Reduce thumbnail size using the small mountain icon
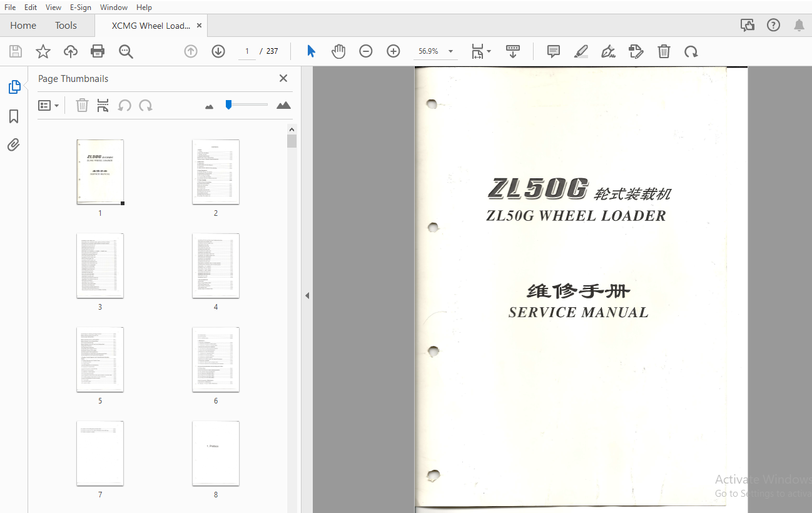812x513 pixels. pyautogui.click(x=209, y=106)
